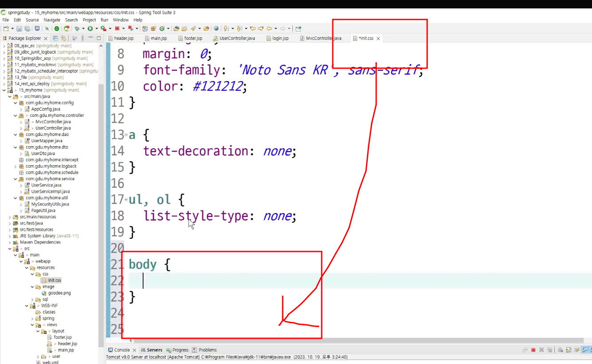Image resolution: width=592 pixels, height=364 pixels.
Task: Switch to the Console view tab
Action: [119, 350]
